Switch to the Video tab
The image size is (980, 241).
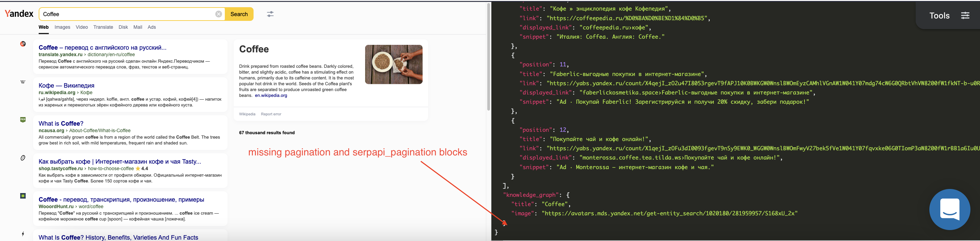82,27
